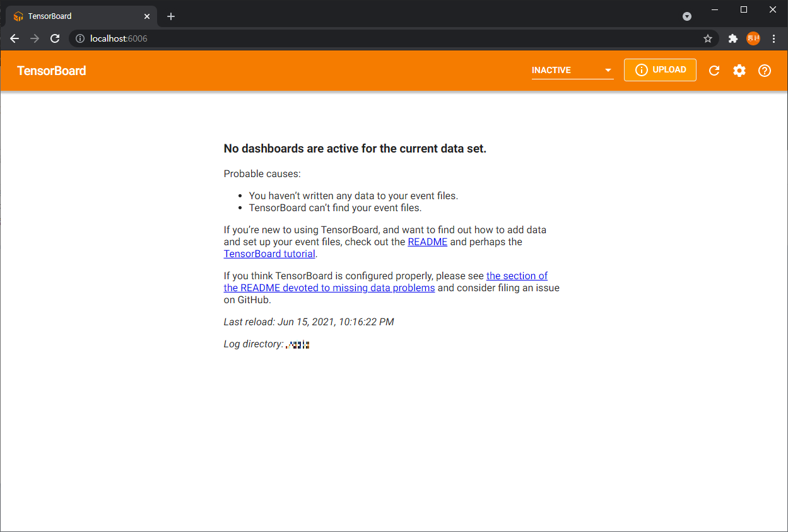
Task: Open Chrome three-dot menu
Action: click(x=773, y=38)
